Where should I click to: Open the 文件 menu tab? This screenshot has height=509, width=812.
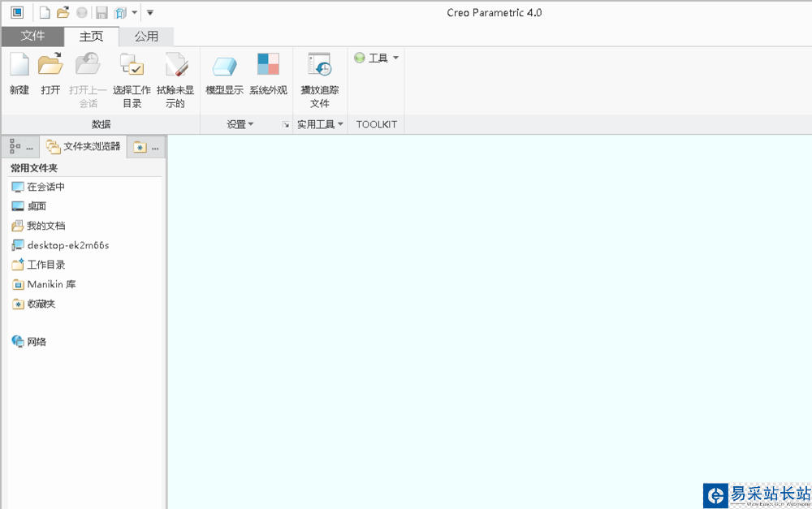coord(32,37)
